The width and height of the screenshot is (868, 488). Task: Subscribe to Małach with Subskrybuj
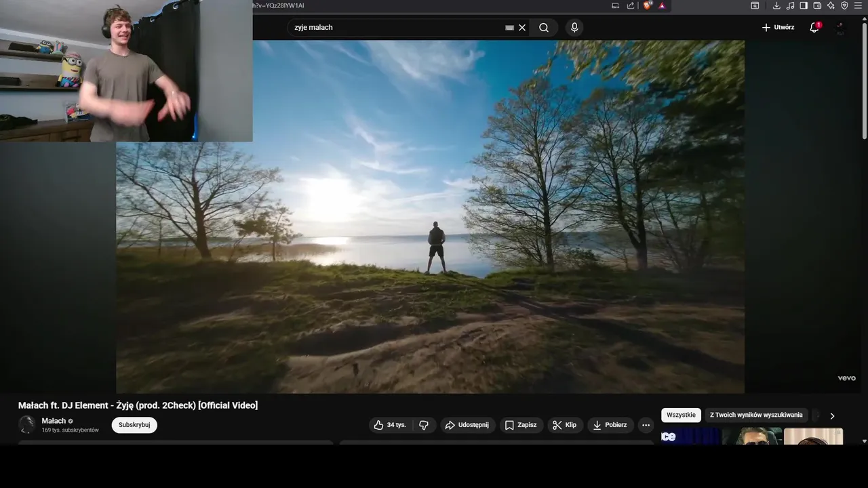[x=134, y=425]
